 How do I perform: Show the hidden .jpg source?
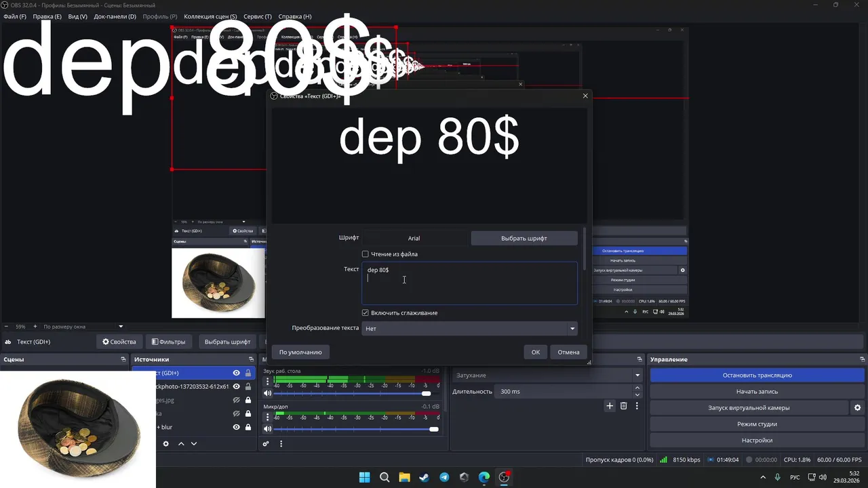click(x=236, y=400)
